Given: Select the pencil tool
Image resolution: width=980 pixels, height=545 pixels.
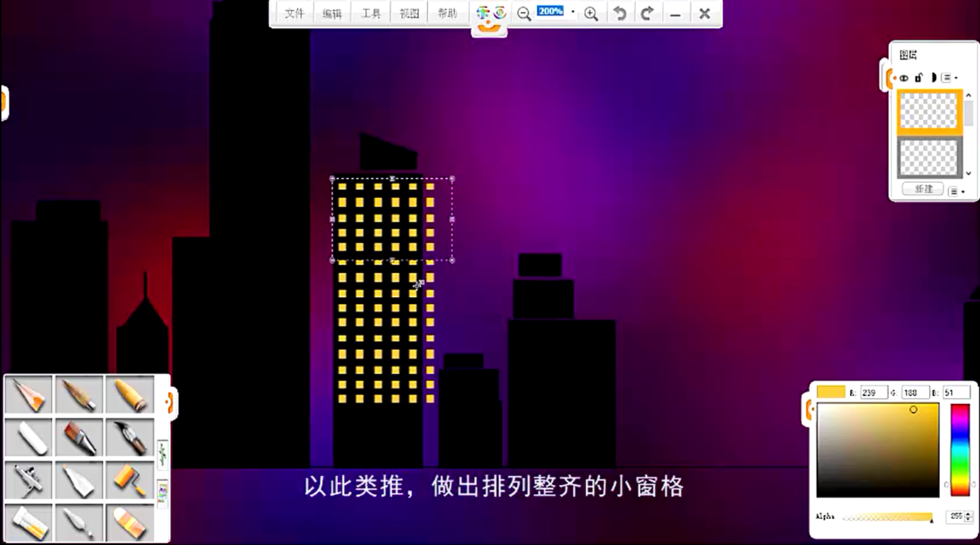Looking at the screenshot, I should [x=29, y=394].
